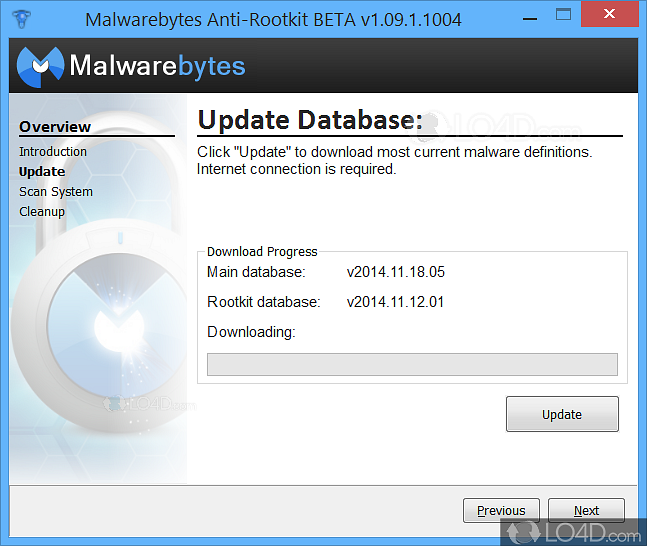Return with the Previous button

pyautogui.click(x=501, y=511)
